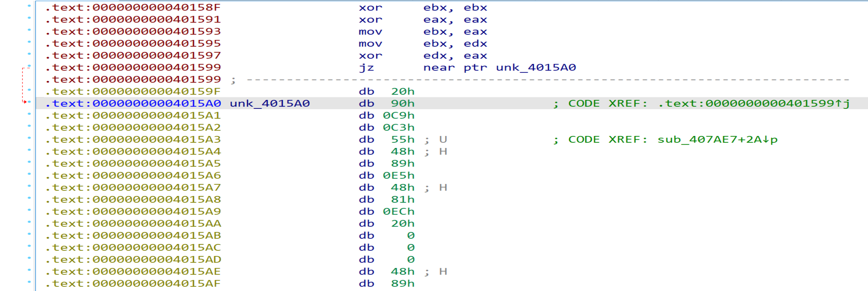Select the db 55h byte value

click(403, 140)
